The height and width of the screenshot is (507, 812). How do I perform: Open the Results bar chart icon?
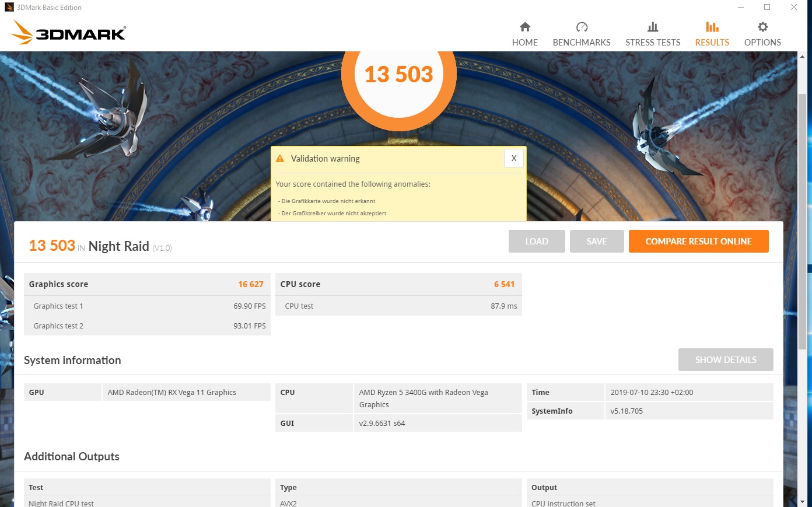(712, 27)
